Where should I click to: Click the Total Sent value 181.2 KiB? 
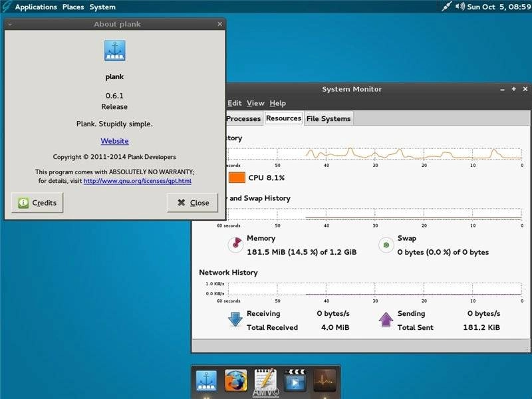click(481, 327)
